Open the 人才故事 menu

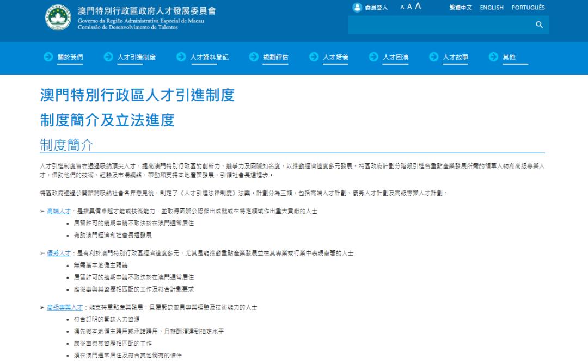coord(455,57)
